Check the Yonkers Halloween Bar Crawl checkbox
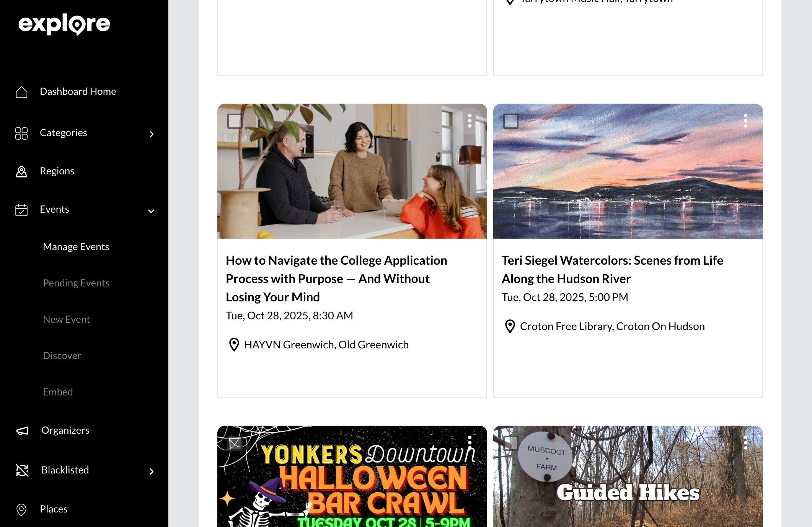812x527 pixels. pyautogui.click(x=235, y=443)
